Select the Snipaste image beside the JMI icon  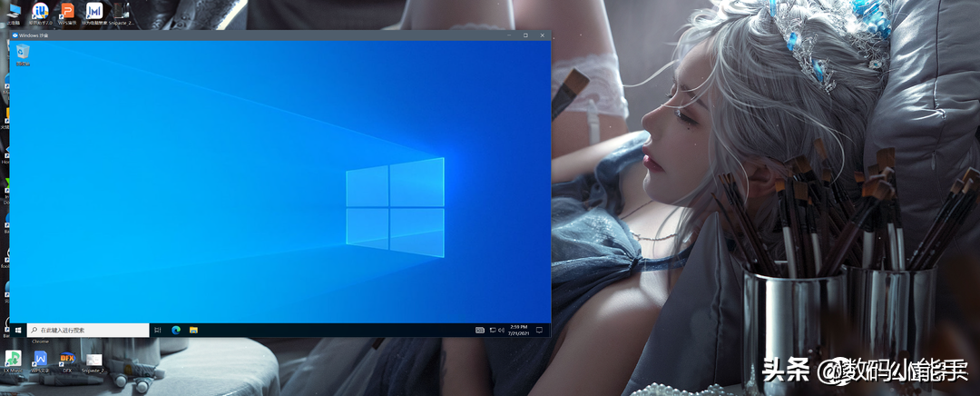click(122, 13)
